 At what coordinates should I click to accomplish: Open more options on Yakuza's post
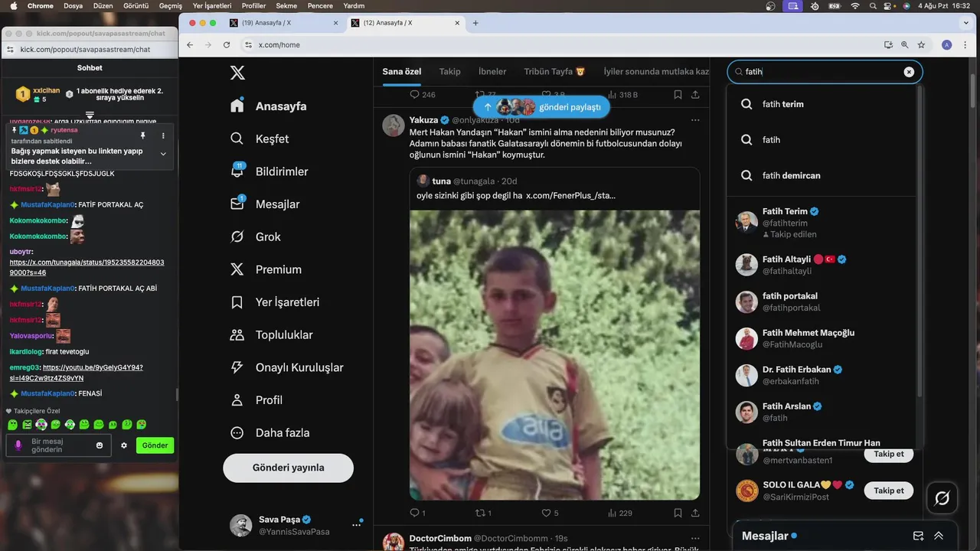695,120
